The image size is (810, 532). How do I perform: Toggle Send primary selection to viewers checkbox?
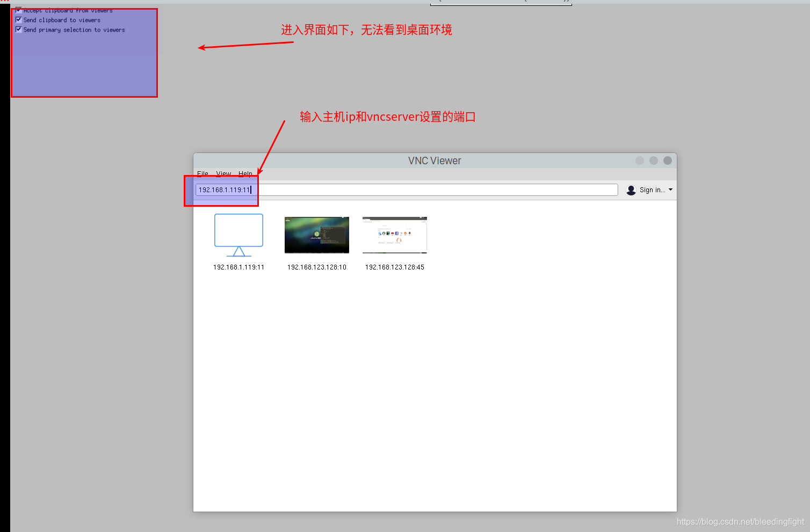pyautogui.click(x=19, y=30)
